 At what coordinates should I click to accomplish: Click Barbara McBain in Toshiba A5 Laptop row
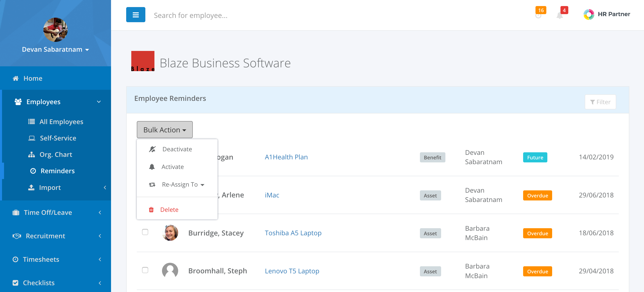click(x=477, y=233)
